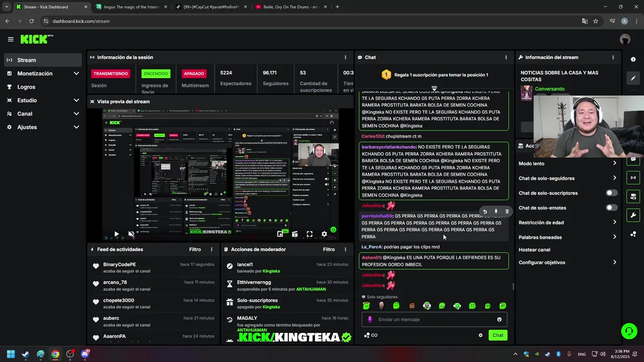The width and height of the screenshot is (644, 362).
Task: Play the stream preview video
Action: (x=116, y=234)
